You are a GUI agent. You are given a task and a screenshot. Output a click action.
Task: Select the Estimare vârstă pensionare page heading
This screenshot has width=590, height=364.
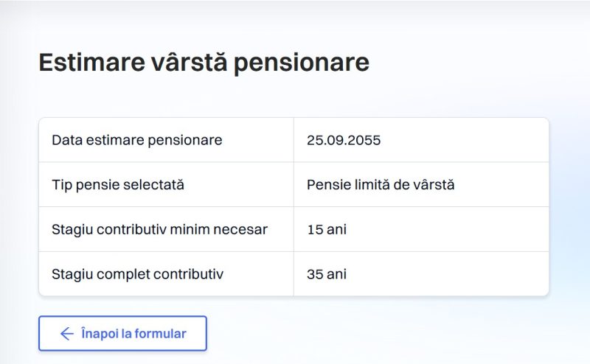tap(204, 62)
